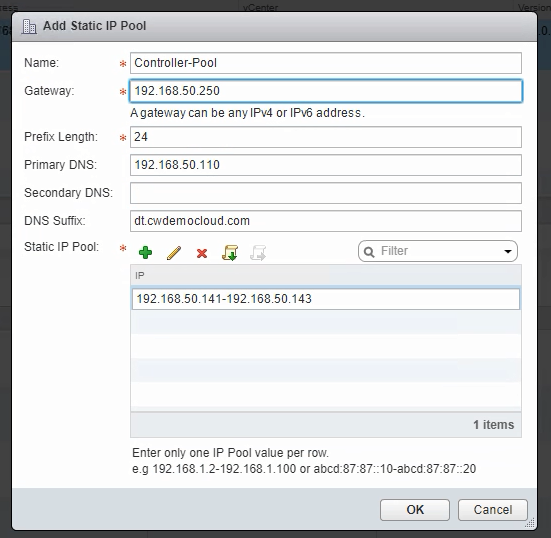The image size is (551, 538).
Task: Click into the Filter search field
Action: click(437, 251)
